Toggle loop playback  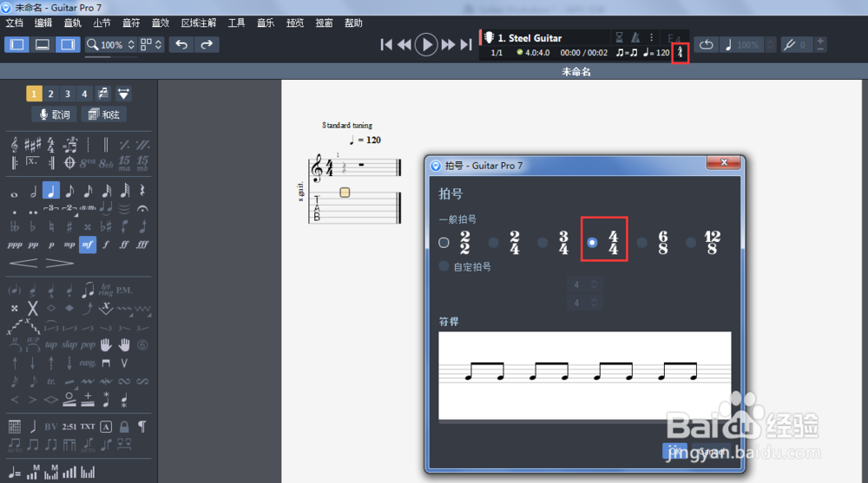[x=707, y=45]
